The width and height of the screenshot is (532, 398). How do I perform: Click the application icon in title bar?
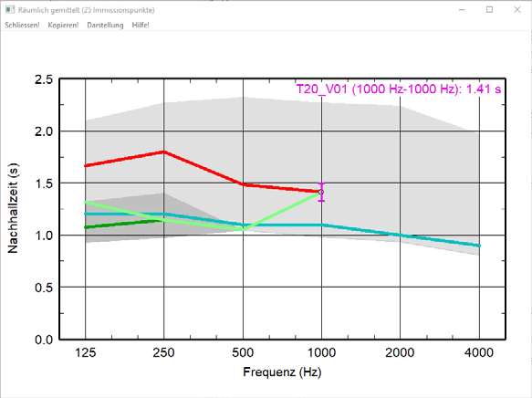click(x=10, y=10)
